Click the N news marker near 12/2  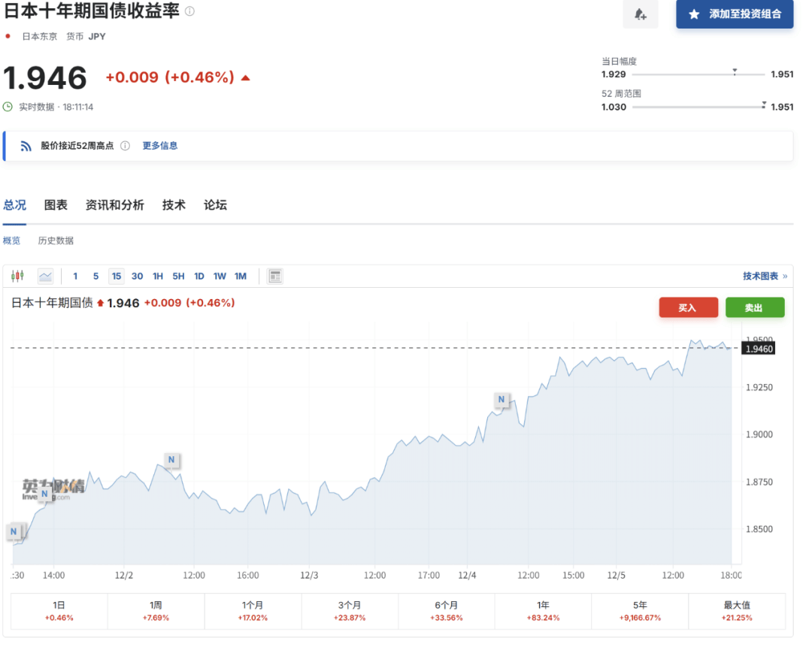(x=171, y=459)
